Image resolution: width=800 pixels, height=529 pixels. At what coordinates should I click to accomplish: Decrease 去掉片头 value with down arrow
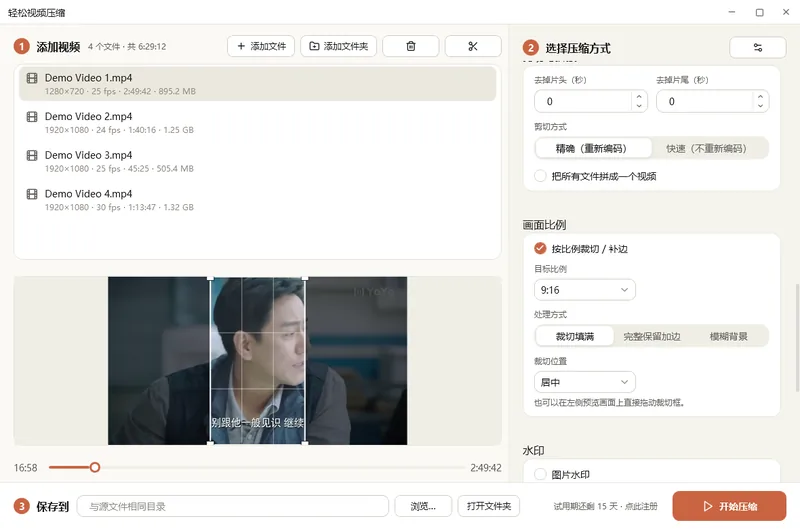click(639, 106)
